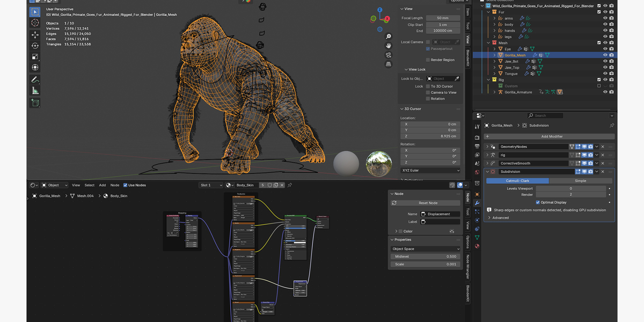Viewport: 644px width, 322px height.
Task: Adjust the Midlevel value slider
Action: [x=426, y=257]
